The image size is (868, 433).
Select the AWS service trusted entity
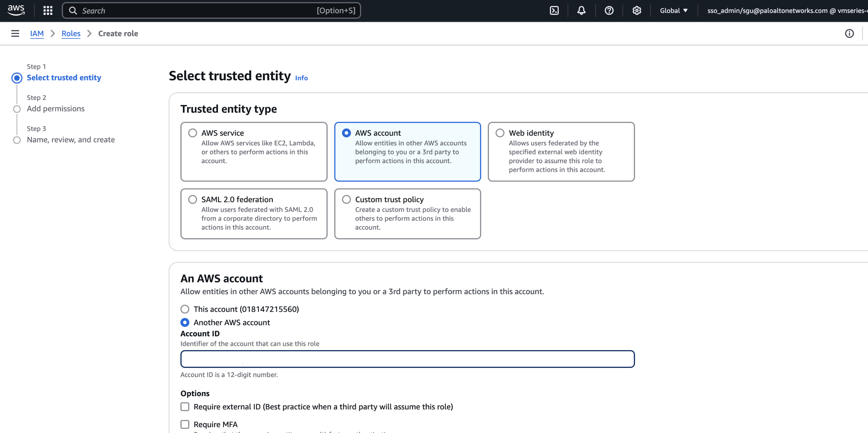pyautogui.click(x=192, y=133)
